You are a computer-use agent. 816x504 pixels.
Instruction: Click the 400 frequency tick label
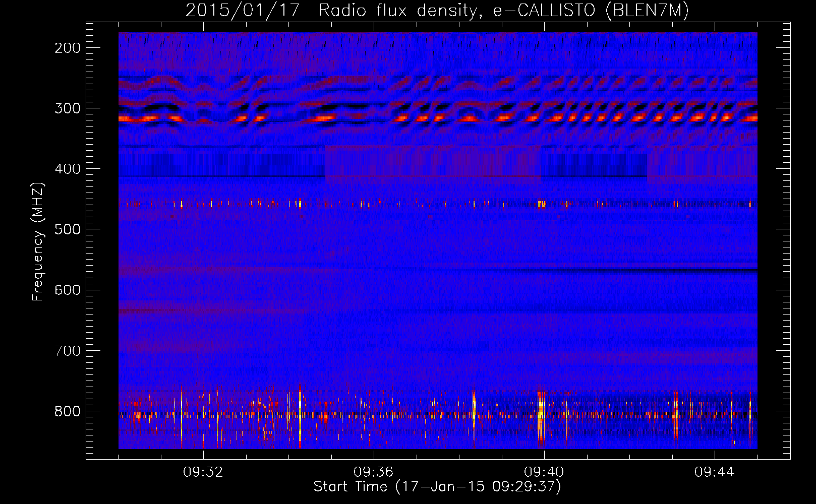pyautogui.click(x=68, y=169)
